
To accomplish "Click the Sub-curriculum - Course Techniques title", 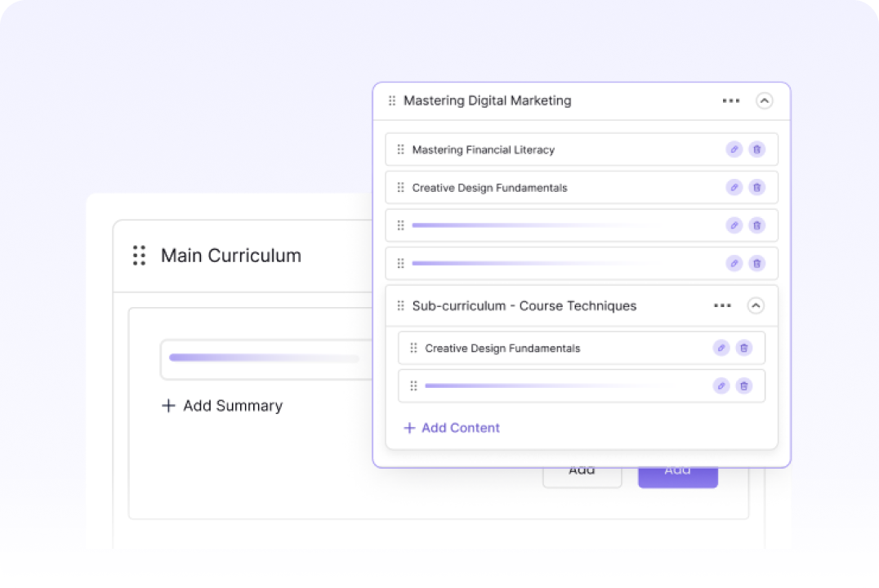I will (524, 305).
